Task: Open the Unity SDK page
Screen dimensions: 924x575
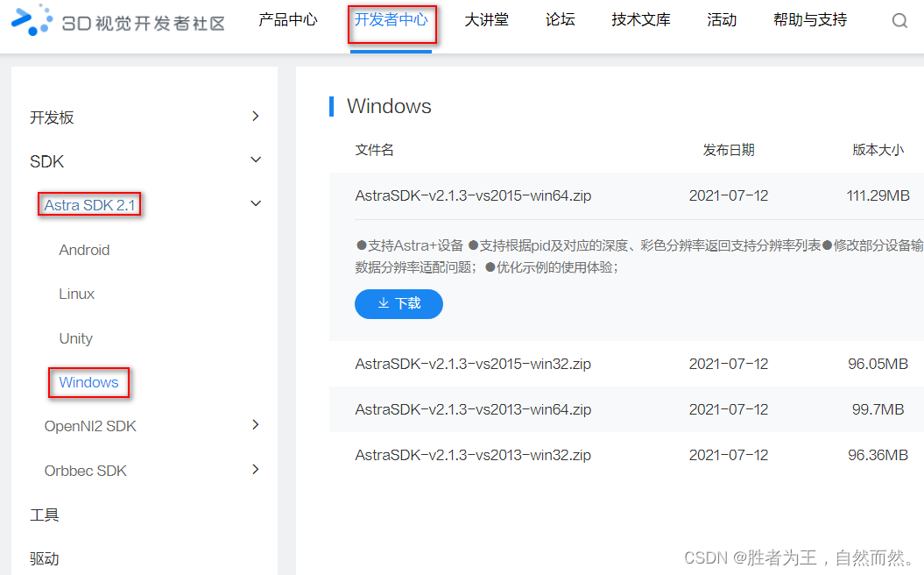Action: 75,338
